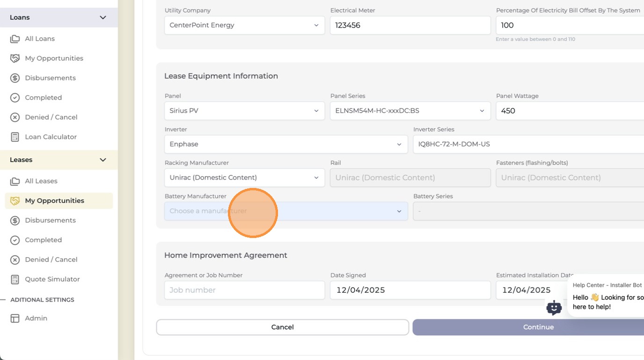Click the Quote Simulator calculator icon
Image resolution: width=644 pixels, height=360 pixels.
point(15,279)
